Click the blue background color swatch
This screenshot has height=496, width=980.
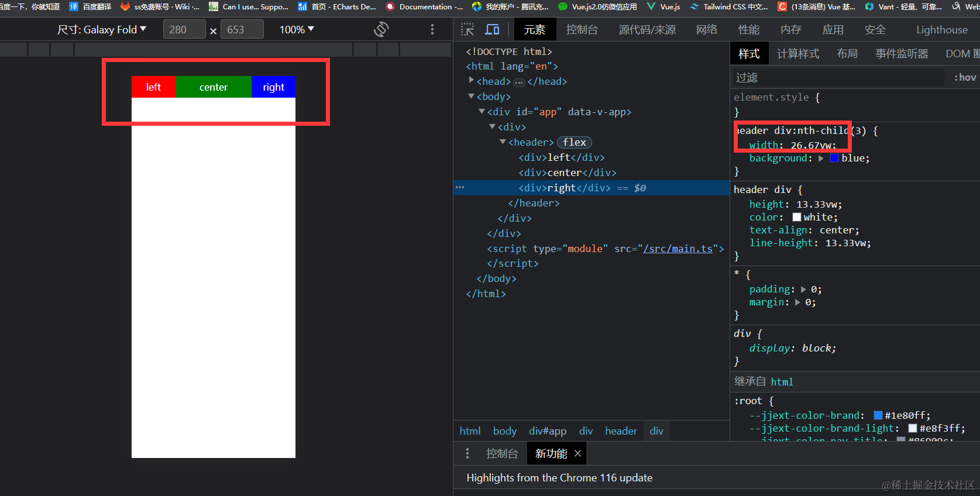click(834, 159)
